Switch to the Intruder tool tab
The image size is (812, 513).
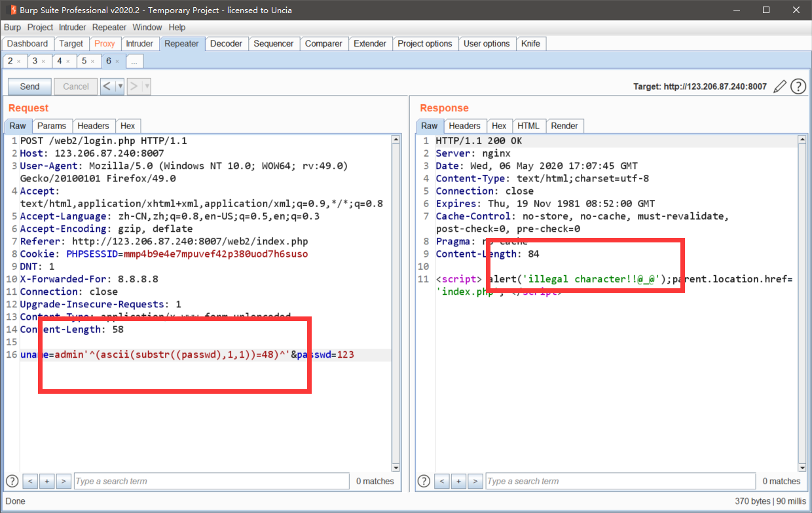(x=139, y=44)
